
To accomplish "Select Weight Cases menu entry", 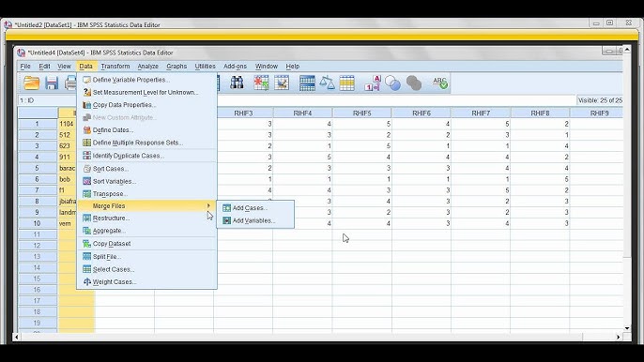I will click(146, 282).
